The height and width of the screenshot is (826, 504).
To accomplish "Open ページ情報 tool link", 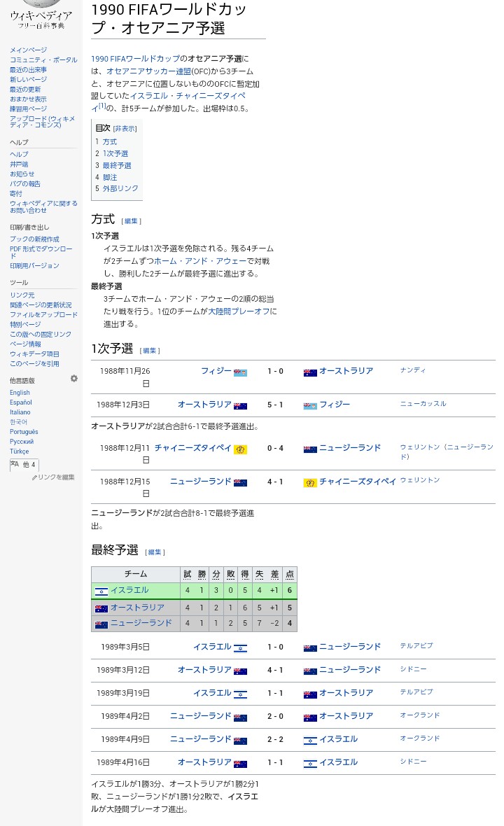I will [x=25, y=344].
